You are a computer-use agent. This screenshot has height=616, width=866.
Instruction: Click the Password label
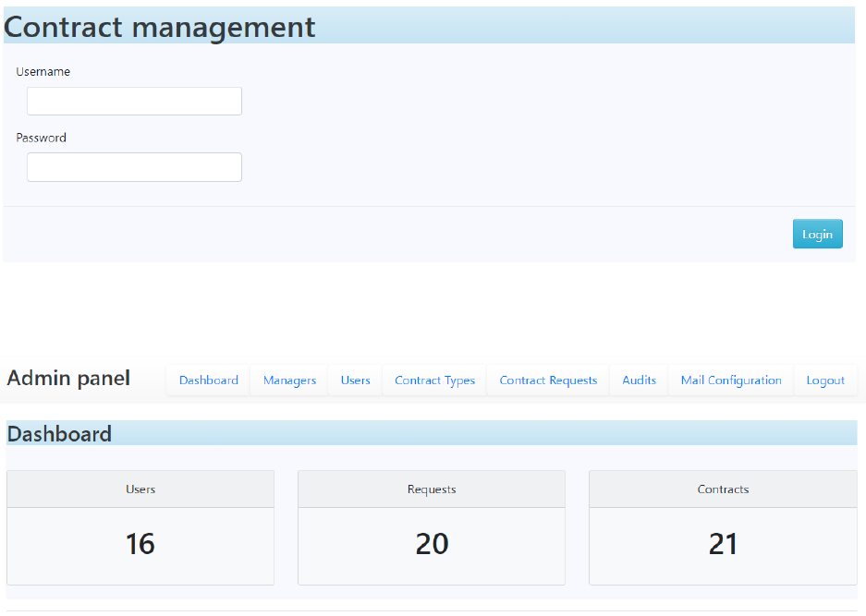pyautogui.click(x=41, y=138)
